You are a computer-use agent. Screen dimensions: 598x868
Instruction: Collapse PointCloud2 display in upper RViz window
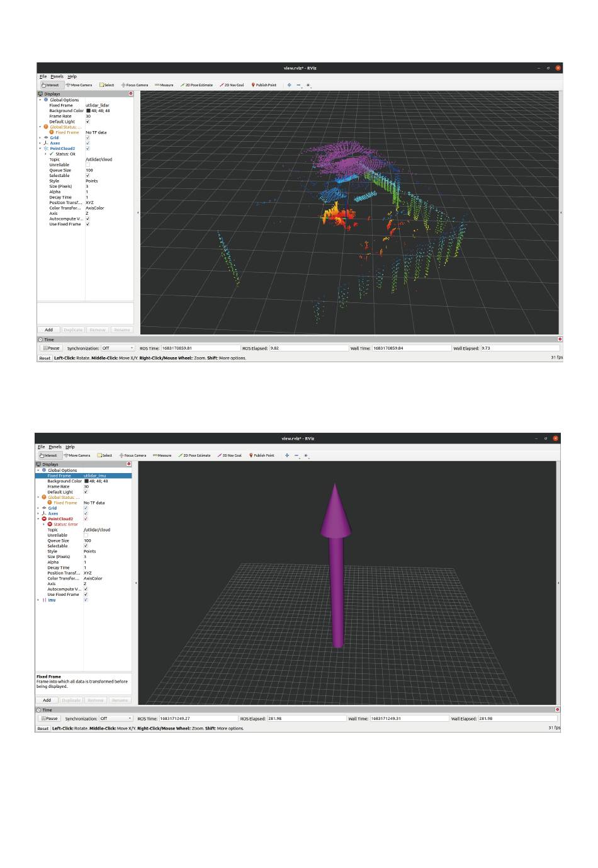click(x=40, y=149)
